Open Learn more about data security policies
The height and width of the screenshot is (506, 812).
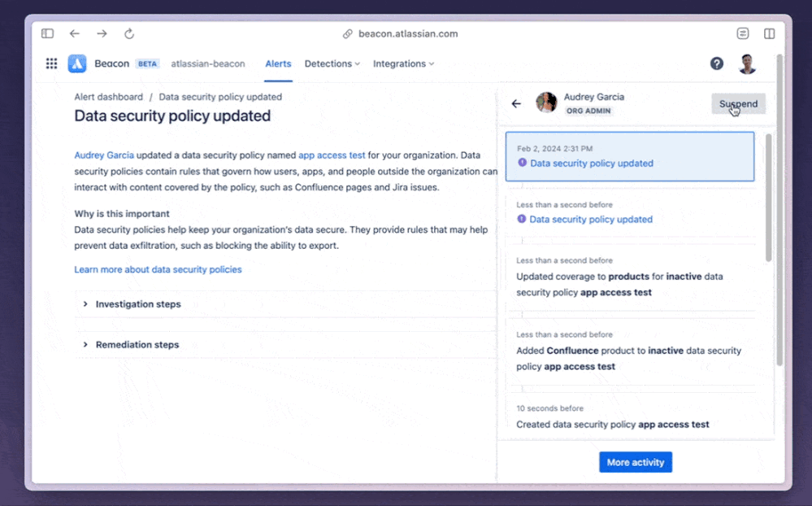click(x=158, y=269)
